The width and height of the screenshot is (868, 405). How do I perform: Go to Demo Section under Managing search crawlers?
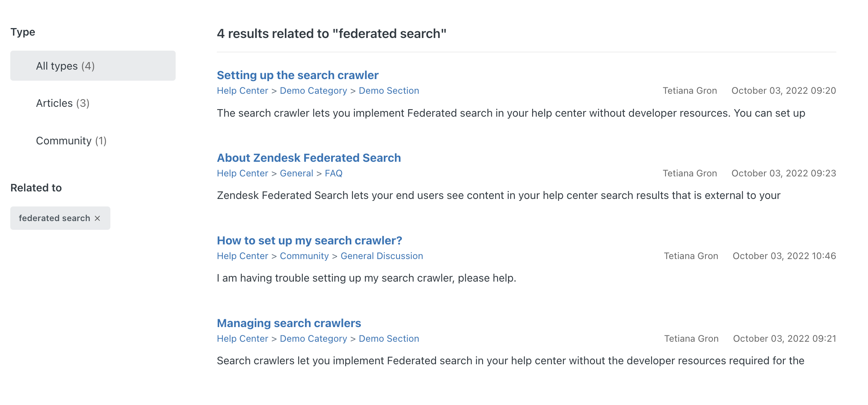pos(389,339)
